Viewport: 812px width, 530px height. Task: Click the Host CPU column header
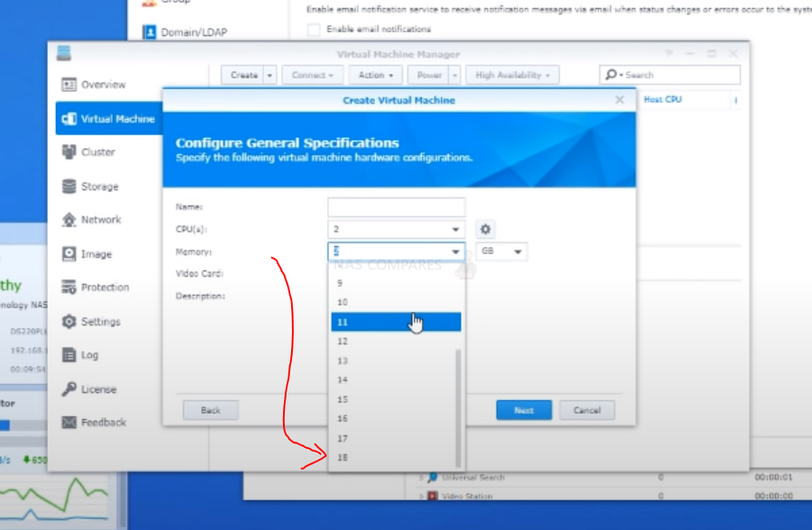click(663, 99)
